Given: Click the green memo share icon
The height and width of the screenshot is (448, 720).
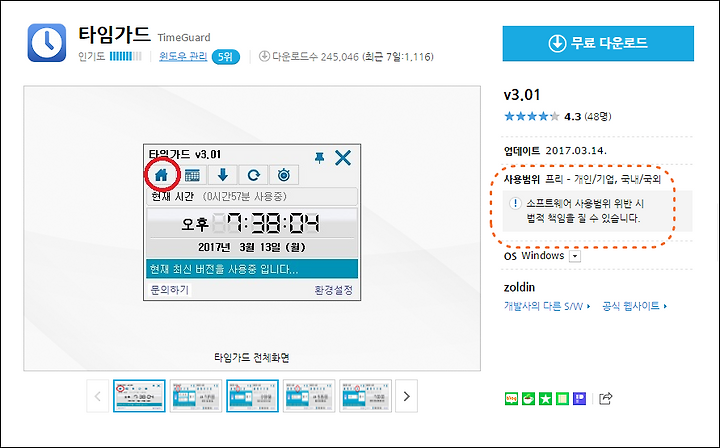Looking at the screenshot, I should [x=562, y=398].
